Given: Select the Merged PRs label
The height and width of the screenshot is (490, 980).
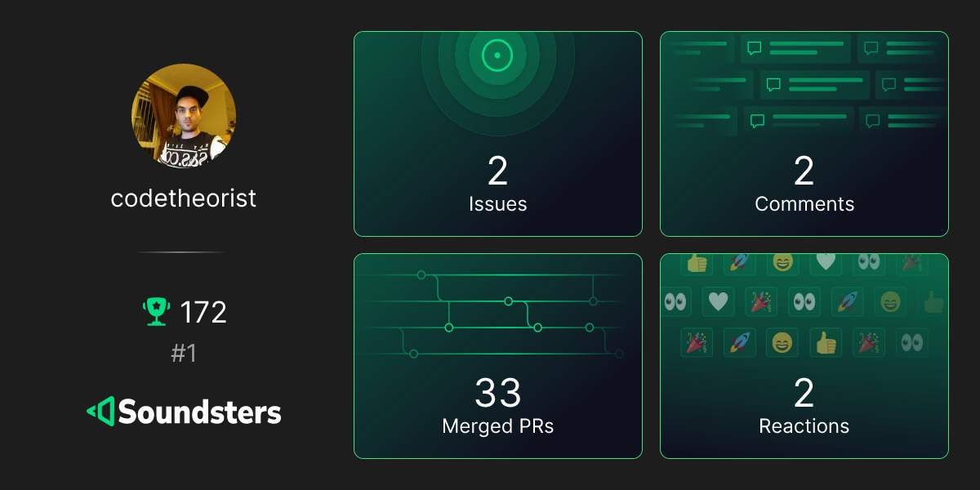Looking at the screenshot, I should coord(497,426).
